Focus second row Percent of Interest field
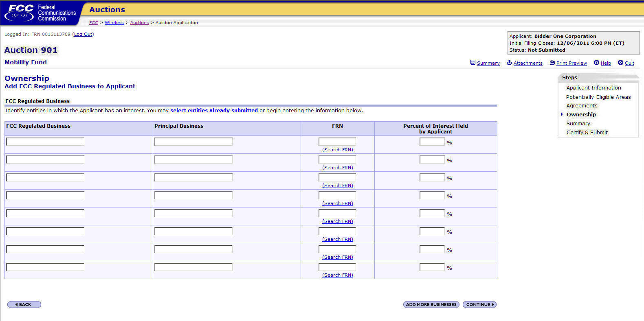 (x=432, y=159)
